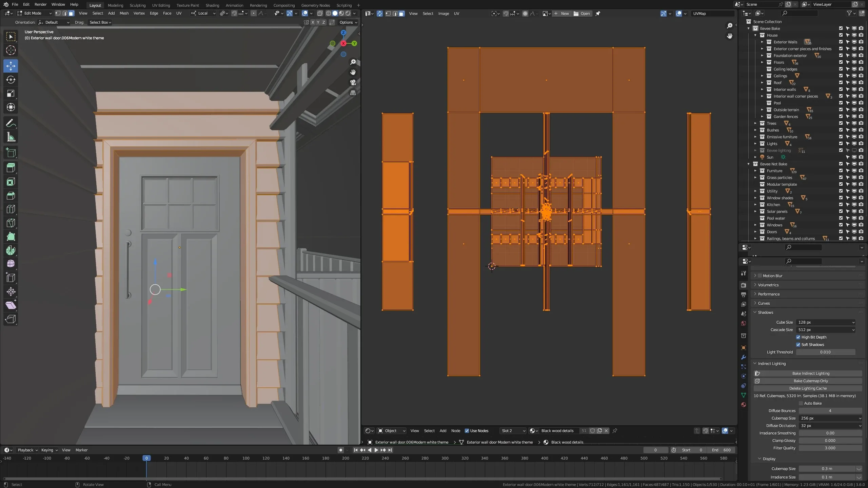Open the Edit Mode dropdown
This screenshot has width=868, height=488.
[35, 13]
